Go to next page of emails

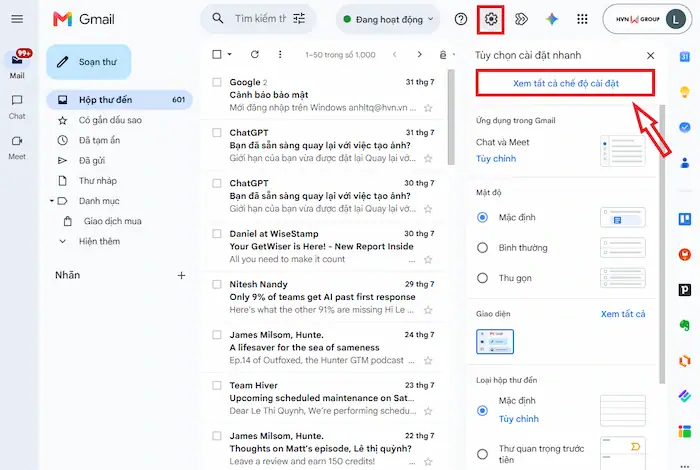coord(419,54)
